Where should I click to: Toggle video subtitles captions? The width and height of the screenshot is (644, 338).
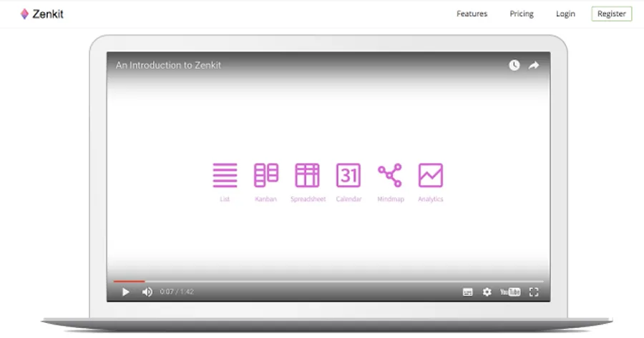pos(468,292)
